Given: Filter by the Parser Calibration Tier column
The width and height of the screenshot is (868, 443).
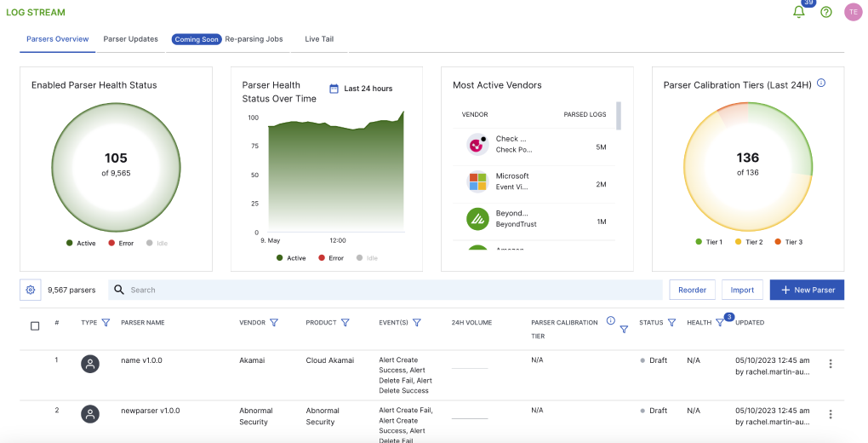Looking at the screenshot, I should [x=624, y=330].
